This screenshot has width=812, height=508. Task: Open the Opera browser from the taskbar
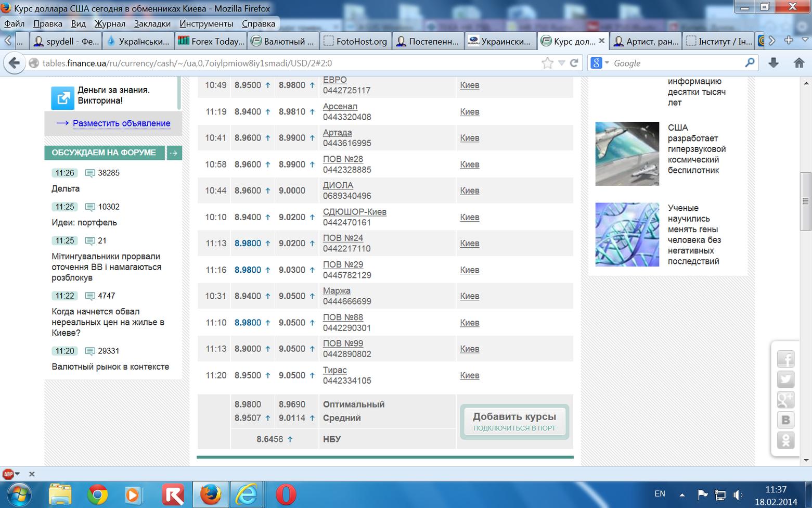click(x=286, y=494)
